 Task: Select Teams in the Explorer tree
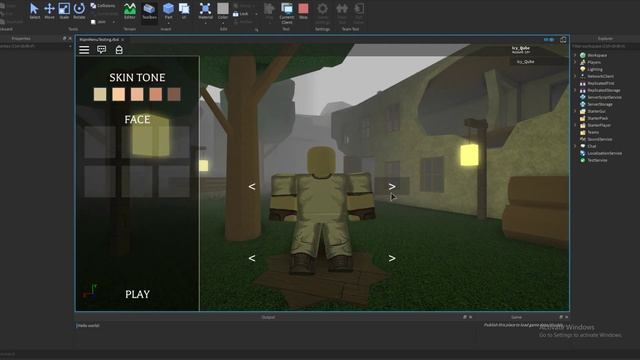point(593,132)
